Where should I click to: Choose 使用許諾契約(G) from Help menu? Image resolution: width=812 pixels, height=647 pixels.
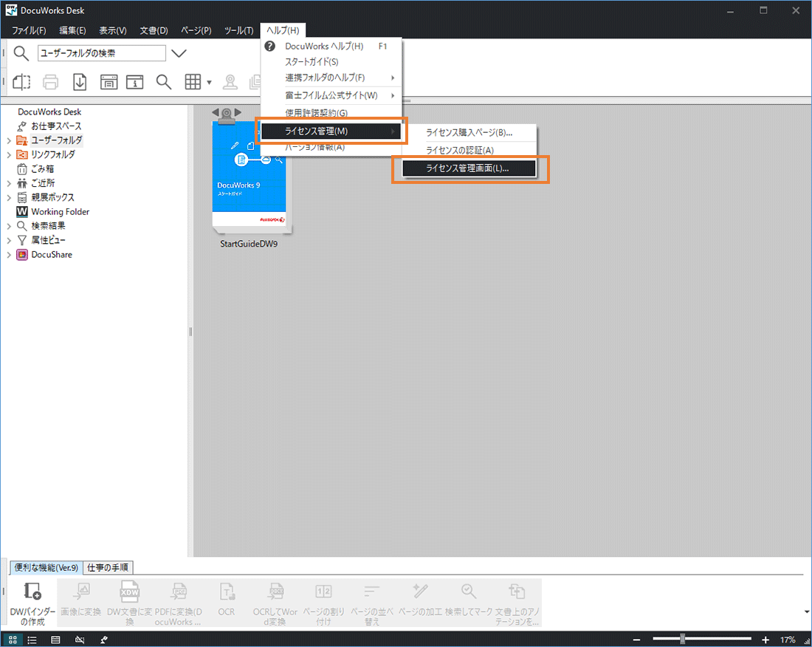coord(331,112)
